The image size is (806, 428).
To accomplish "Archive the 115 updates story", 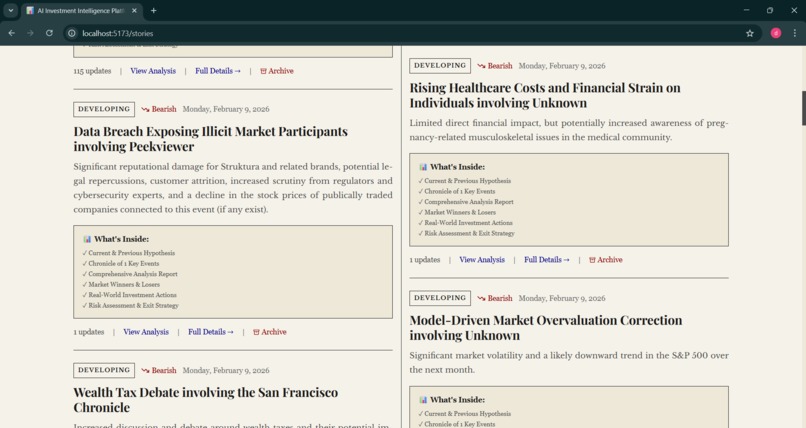I will coord(277,71).
